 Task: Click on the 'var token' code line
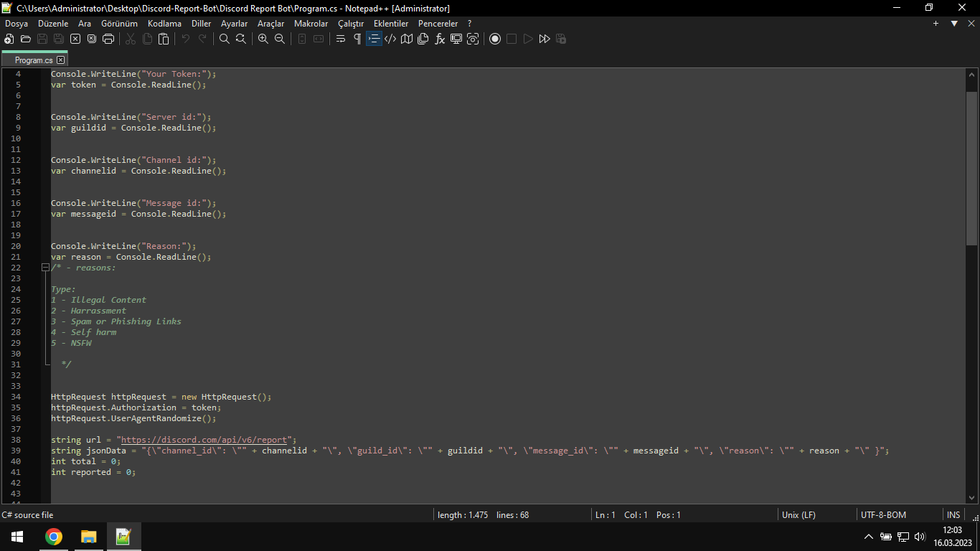pos(128,85)
